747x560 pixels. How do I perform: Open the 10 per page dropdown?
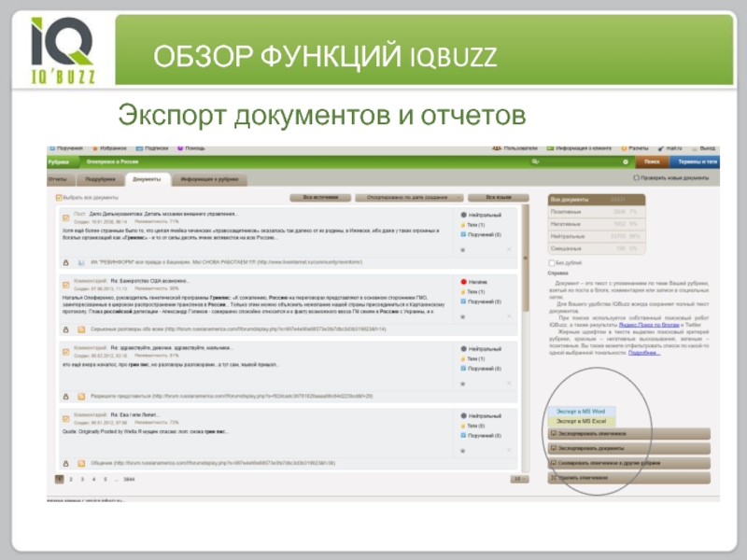click(519, 479)
